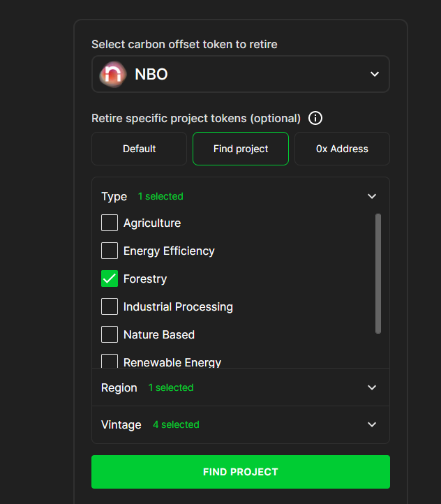441x504 pixels.
Task: Click the Type '1 selected' label
Action: pos(160,196)
